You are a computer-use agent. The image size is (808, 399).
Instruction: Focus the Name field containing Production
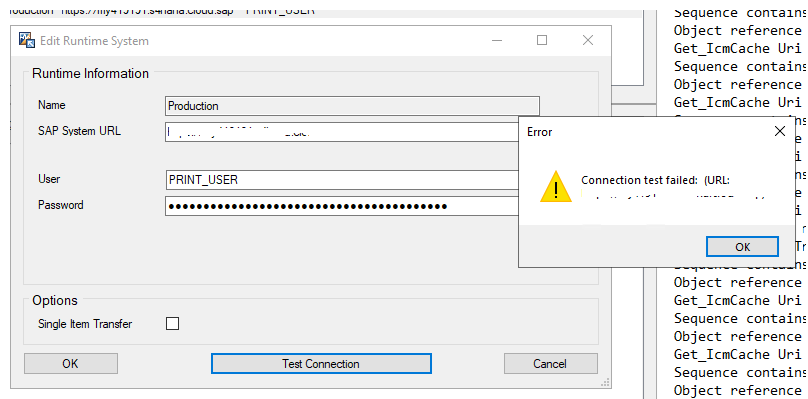(352, 106)
